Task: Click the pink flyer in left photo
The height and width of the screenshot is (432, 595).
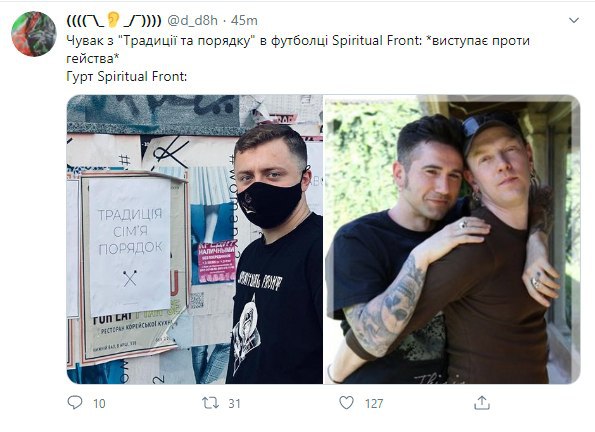Action: pyautogui.click(x=217, y=263)
